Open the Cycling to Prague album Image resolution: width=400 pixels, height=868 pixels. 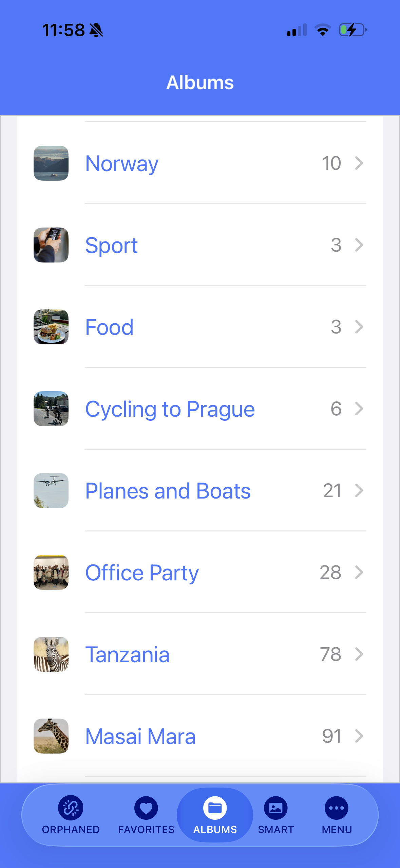[x=170, y=409]
